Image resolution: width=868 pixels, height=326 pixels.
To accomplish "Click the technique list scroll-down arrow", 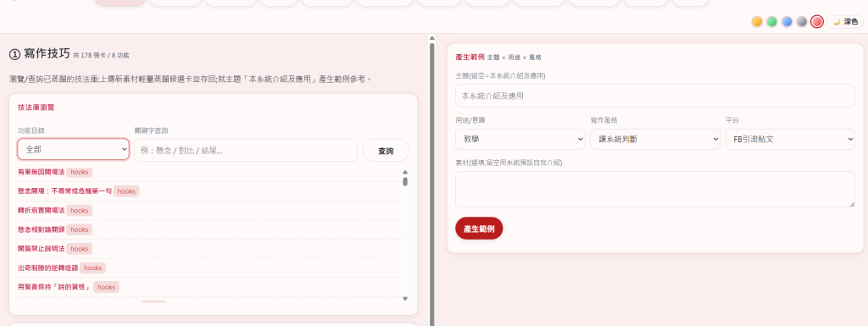I will 405,298.
